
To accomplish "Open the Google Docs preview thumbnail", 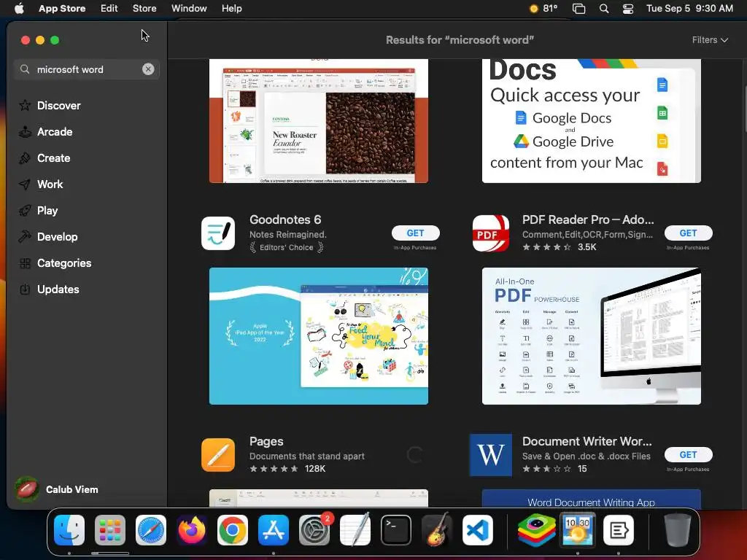I will click(591, 121).
